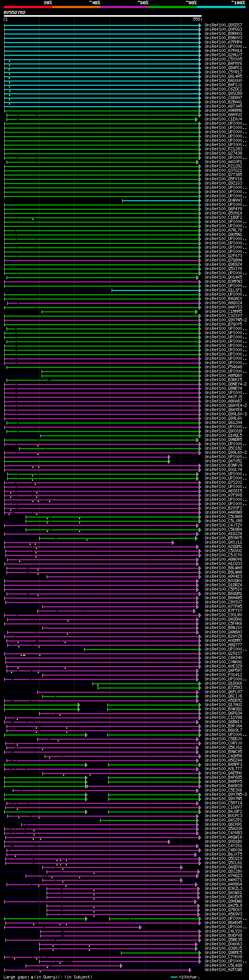249x980 pixels.
Task: Click the UniRef100_A4HXT1 entry
Action: click(223, 880)
